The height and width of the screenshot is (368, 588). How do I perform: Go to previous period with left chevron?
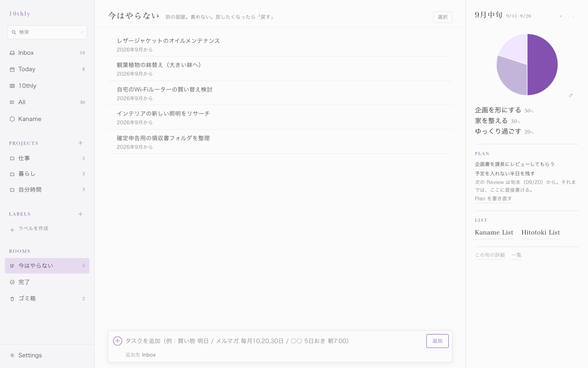[x=561, y=16]
